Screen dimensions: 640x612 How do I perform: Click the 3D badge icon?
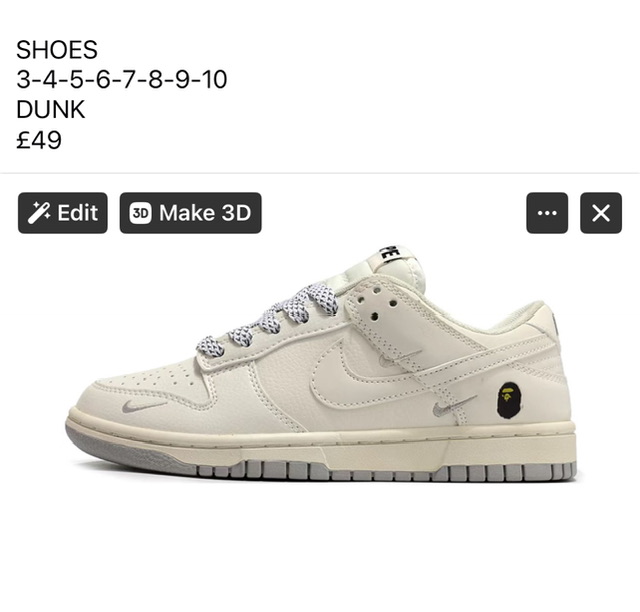coord(140,213)
